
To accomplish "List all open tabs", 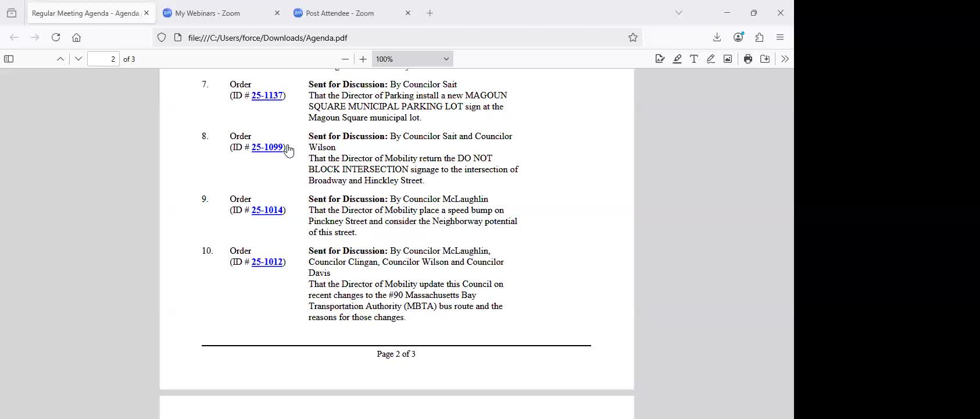I will (678, 13).
